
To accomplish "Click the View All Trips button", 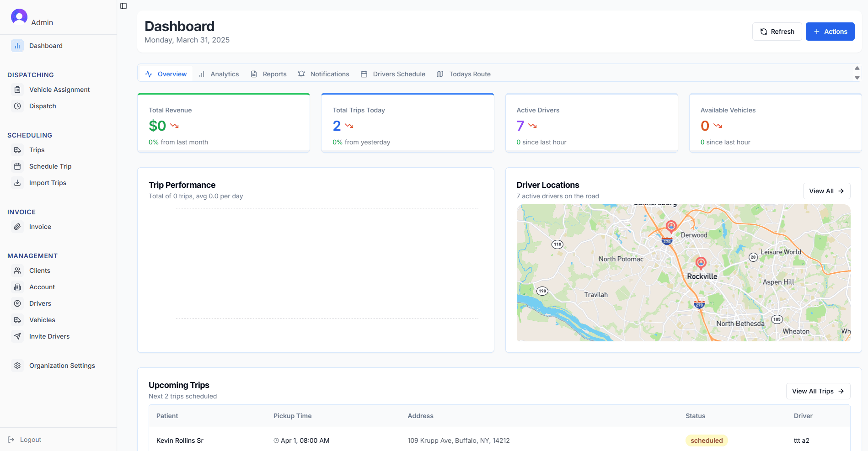I will coord(818,391).
